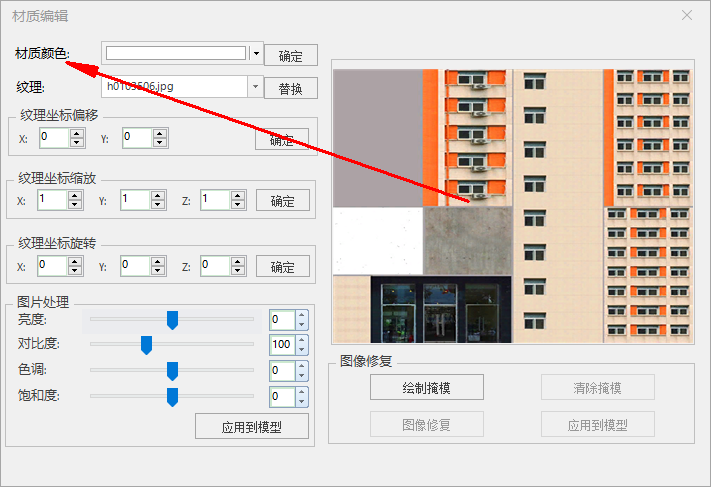
Task: Increase the 纹理坐标旋转 X value with the up arrow
Action: (x=75, y=261)
